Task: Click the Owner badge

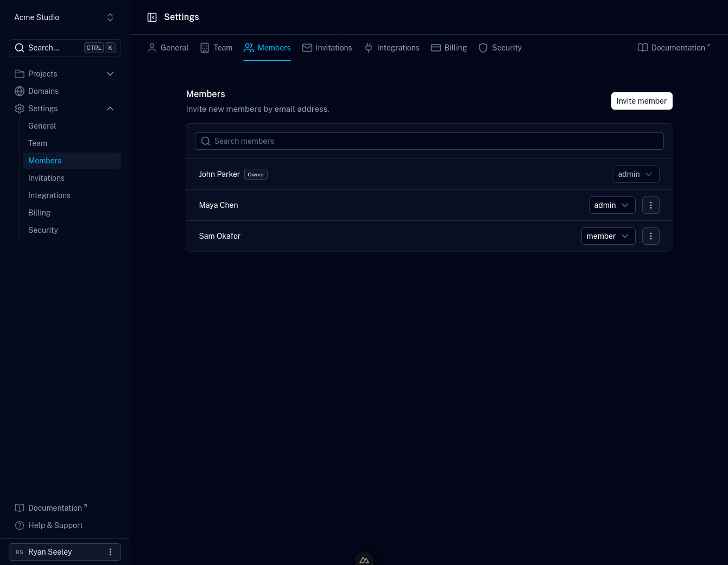Action: click(256, 174)
